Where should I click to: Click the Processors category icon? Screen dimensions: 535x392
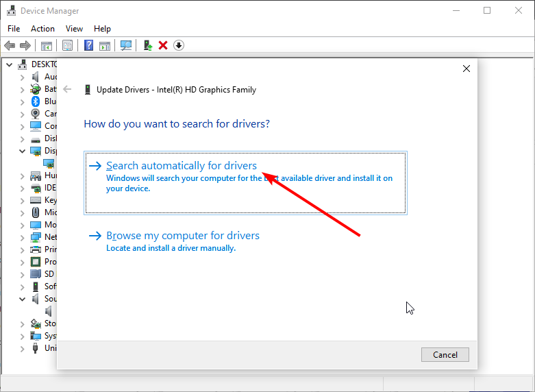coord(36,262)
